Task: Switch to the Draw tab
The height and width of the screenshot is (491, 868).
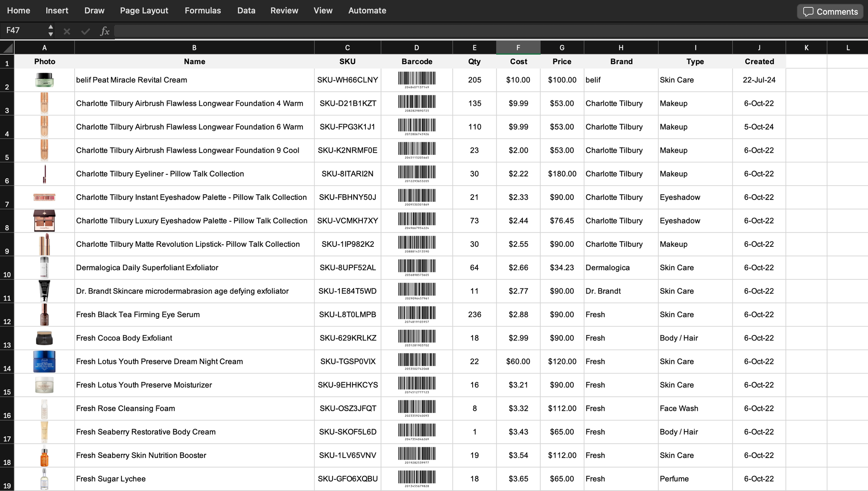Action: click(x=94, y=10)
